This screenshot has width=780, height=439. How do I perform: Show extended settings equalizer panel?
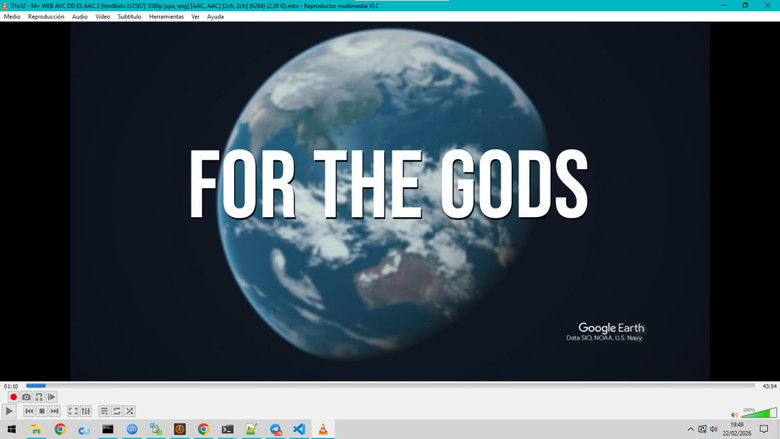coord(86,411)
